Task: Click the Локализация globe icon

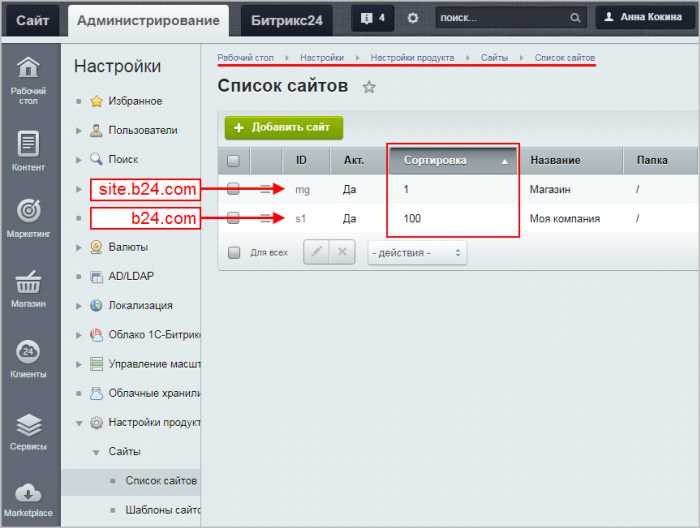Action: coord(96,305)
